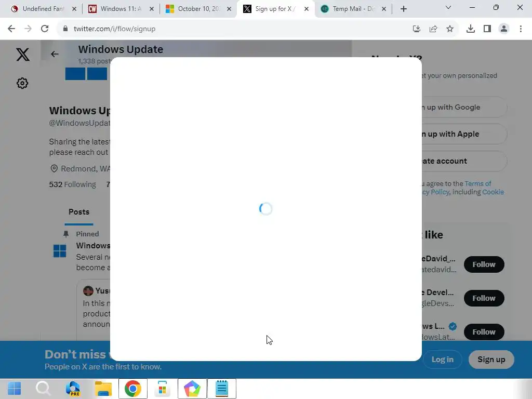The height and width of the screenshot is (399, 532).
Task: Open taskbar Search
Action: [x=44, y=389]
